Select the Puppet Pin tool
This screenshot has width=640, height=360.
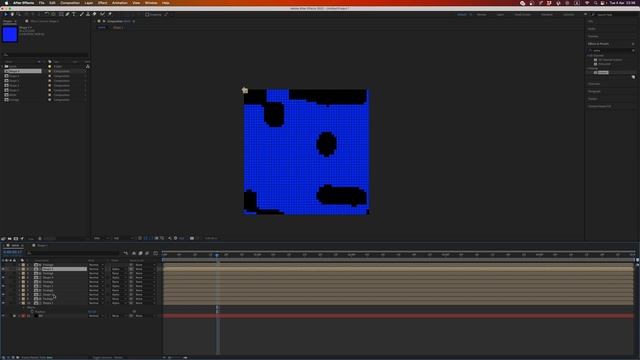point(109,14)
